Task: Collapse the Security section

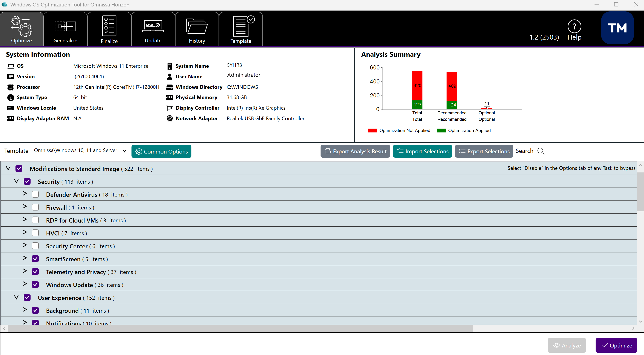Action: (x=17, y=181)
